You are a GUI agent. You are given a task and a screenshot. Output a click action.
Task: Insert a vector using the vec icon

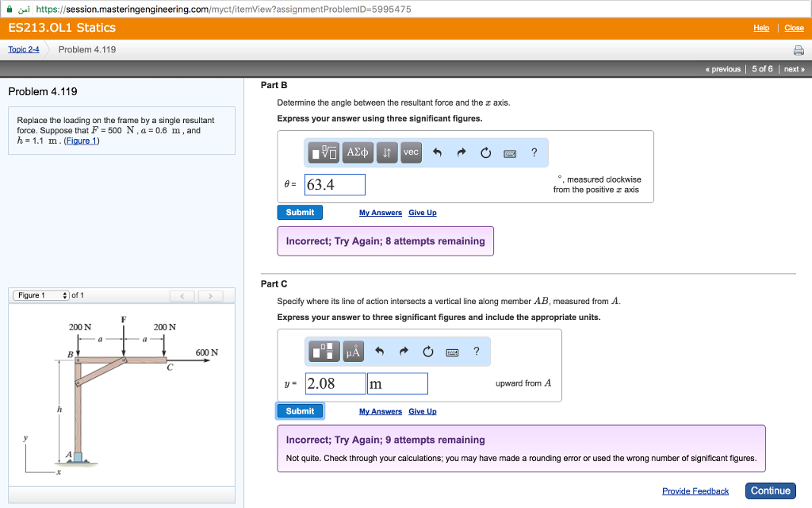tap(411, 152)
